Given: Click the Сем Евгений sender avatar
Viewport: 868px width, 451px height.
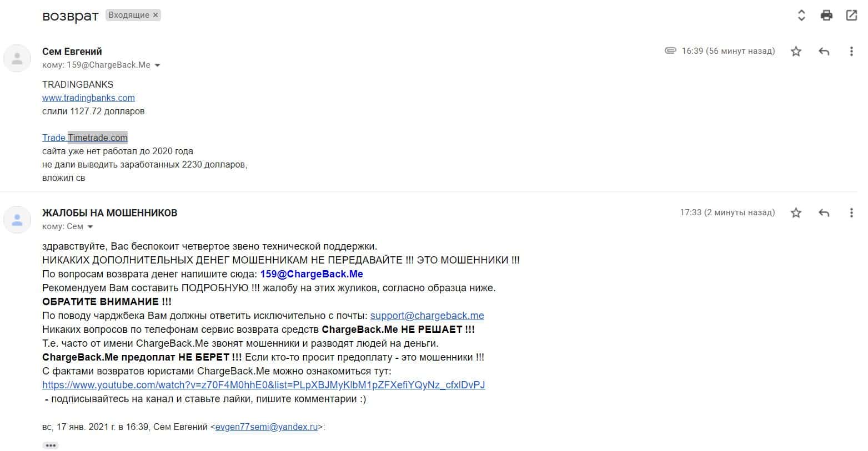Looking at the screenshot, I should click(17, 58).
